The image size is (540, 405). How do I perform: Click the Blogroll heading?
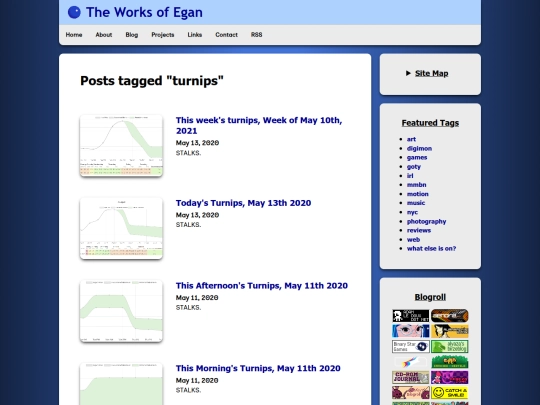pyautogui.click(x=430, y=297)
